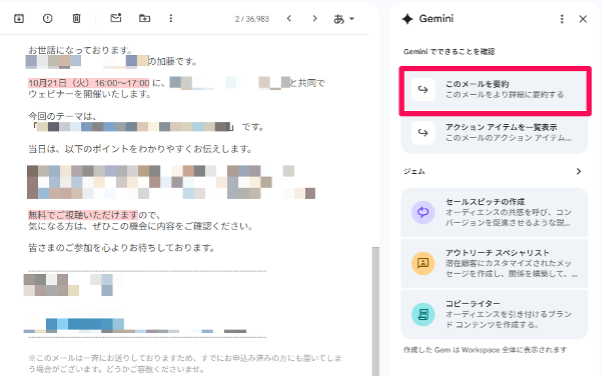Click the orange アウトリーチ gem icon
This screenshot has height=376, width=604.
click(x=423, y=263)
